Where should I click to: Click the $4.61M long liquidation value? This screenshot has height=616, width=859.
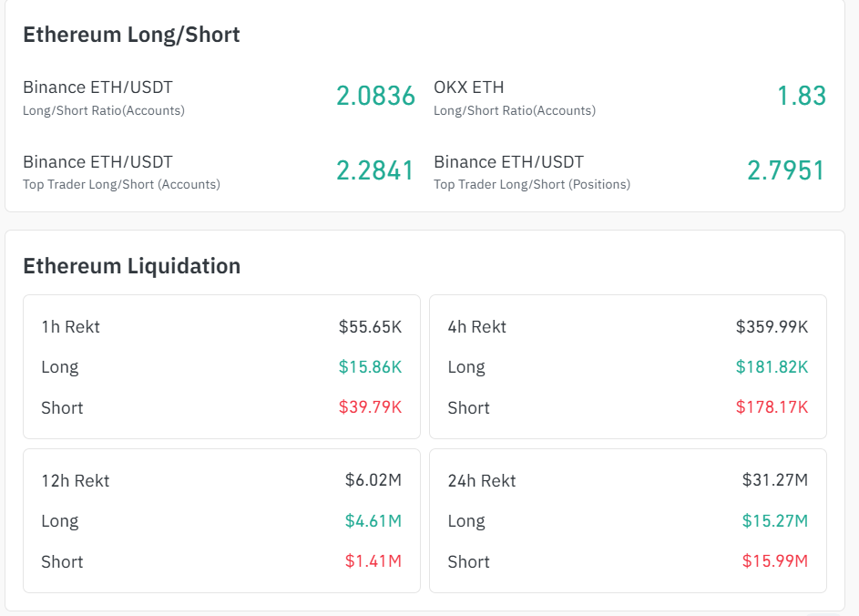373,521
